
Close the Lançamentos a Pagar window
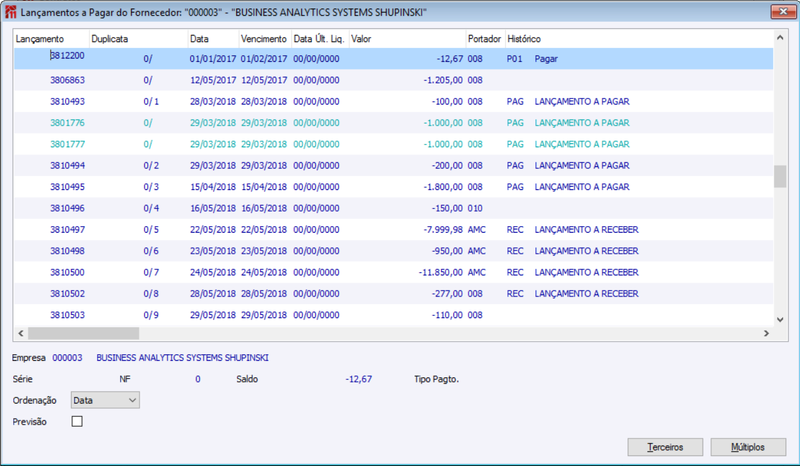pos(783,11)
